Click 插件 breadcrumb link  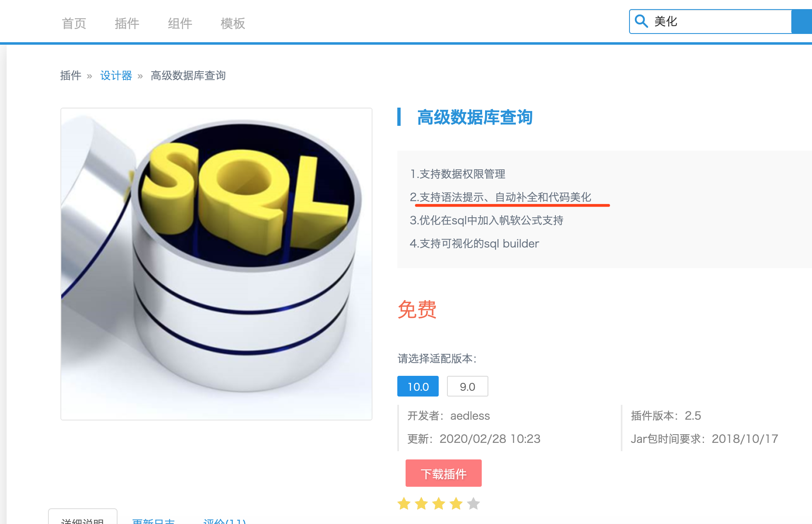(71, 76)
